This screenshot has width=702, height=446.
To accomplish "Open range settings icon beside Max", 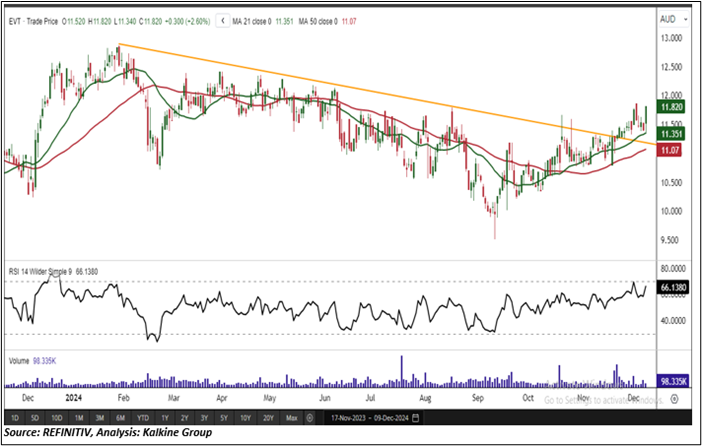I will coord(309,418).
